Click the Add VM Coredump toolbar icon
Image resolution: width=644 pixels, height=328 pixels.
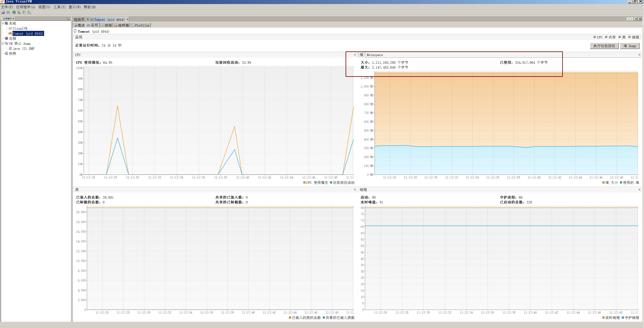point(24,12)
